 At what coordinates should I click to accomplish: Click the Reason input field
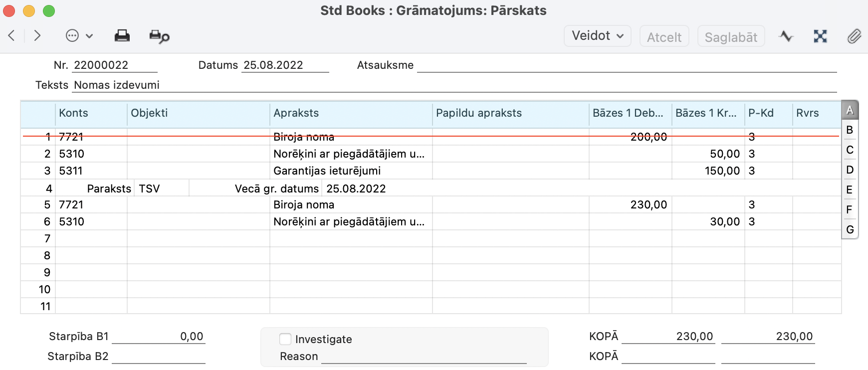click(x=424, y=357)
